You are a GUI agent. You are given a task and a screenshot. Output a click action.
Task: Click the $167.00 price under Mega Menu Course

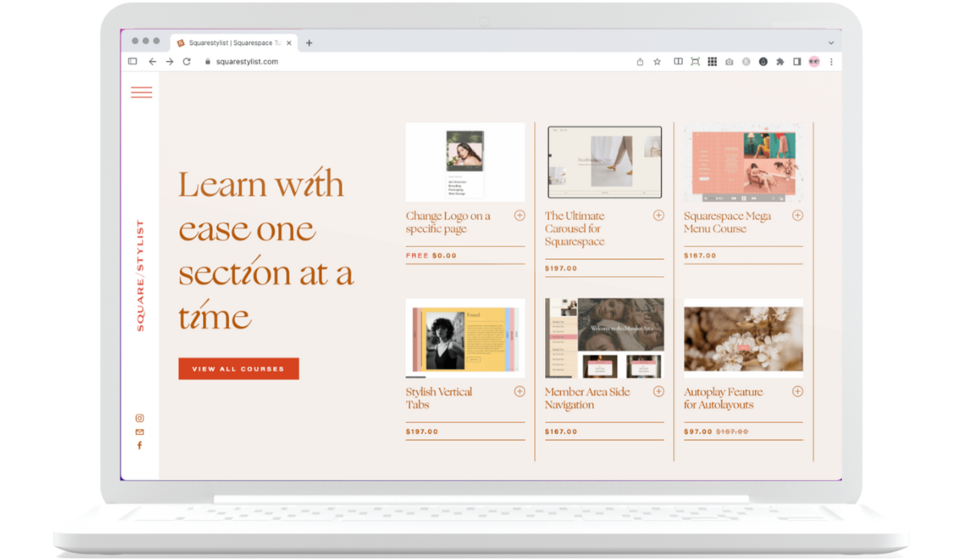[700, 256]
